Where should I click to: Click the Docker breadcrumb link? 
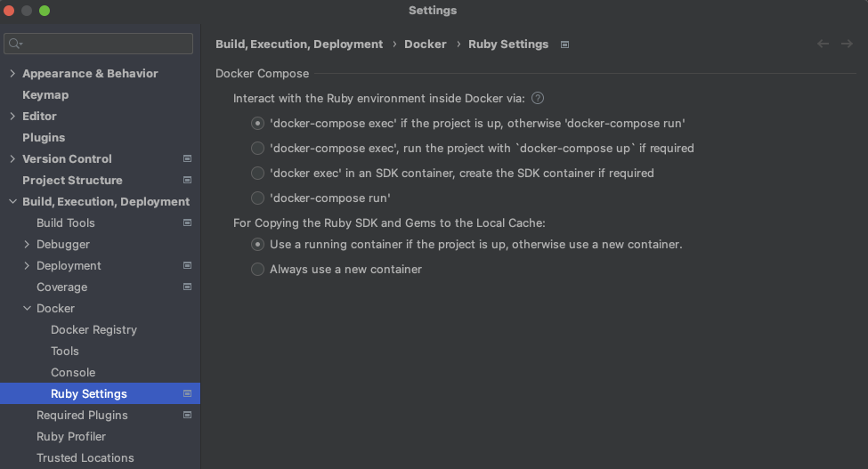tap(426, 44)
